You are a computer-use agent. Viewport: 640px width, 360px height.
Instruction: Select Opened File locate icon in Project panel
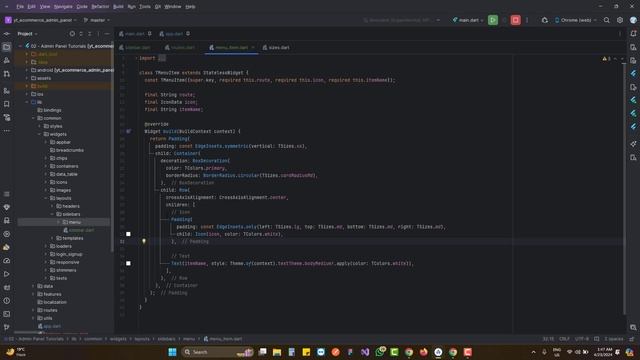coord(72,33)
